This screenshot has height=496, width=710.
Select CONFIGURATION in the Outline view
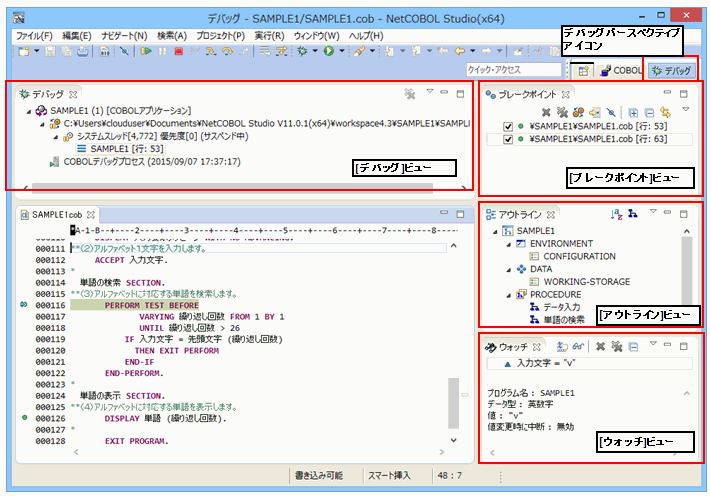573,256
